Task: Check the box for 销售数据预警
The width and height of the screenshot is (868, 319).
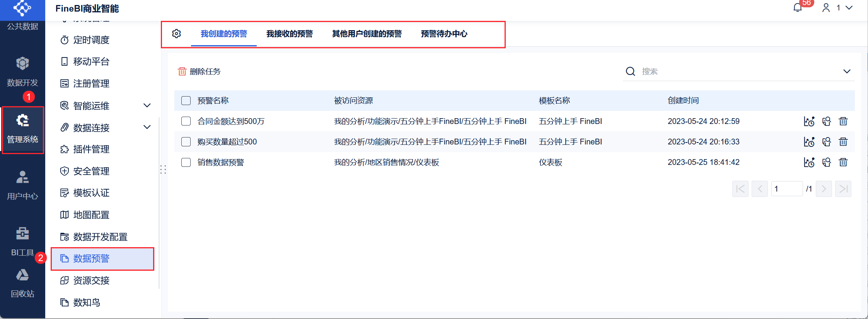Action: [x=186, y=162]
